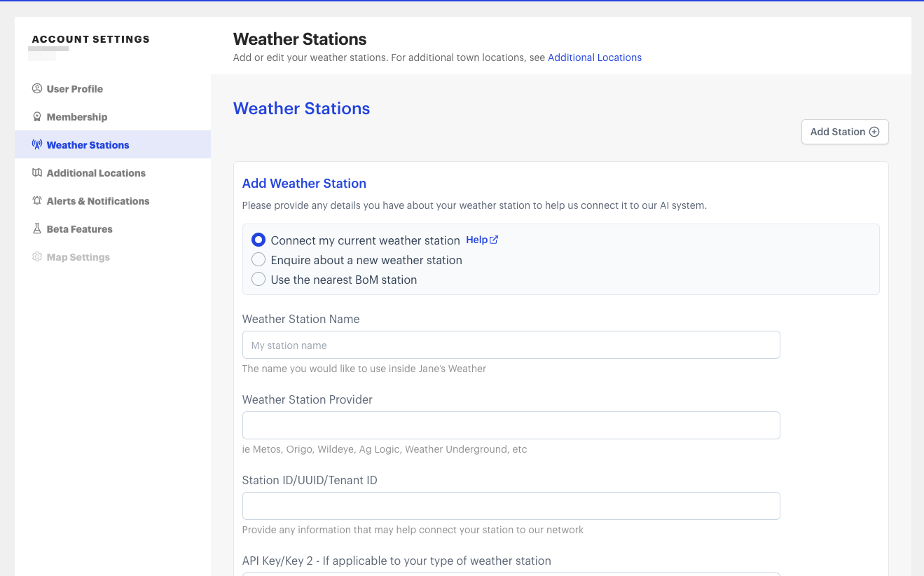This screenshot has width=924, height=576.
Task: Click the Map Settings gear icon
Action: (x=37, y=257)
